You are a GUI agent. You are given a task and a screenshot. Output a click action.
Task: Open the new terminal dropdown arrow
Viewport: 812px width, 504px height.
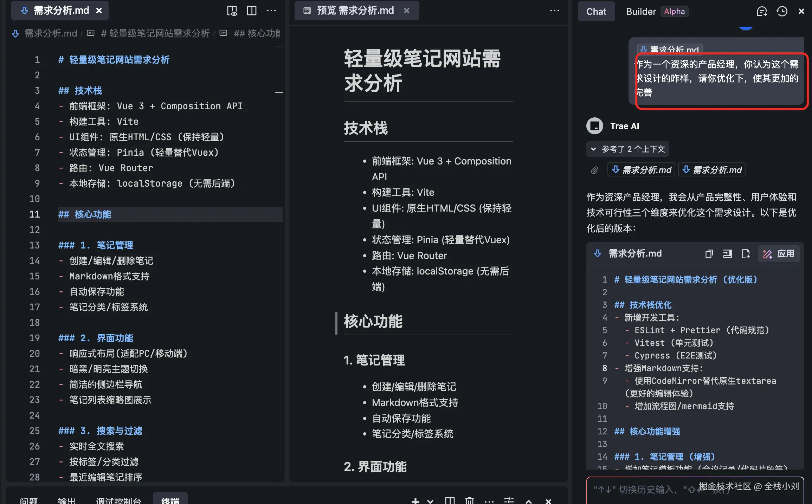(430, 501)
